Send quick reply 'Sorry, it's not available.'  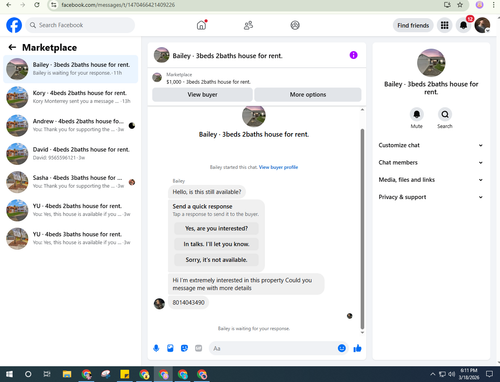(x=216, y=260)
